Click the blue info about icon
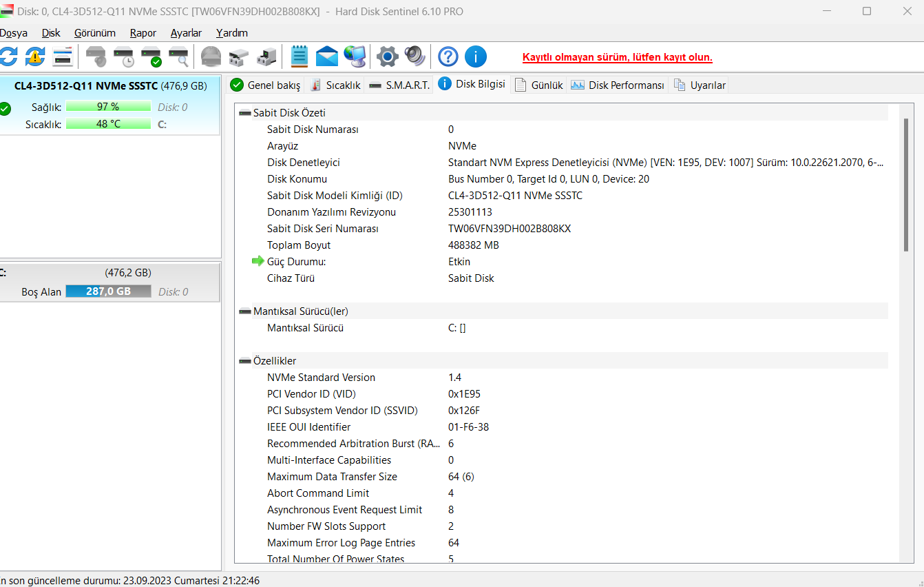 476,56
